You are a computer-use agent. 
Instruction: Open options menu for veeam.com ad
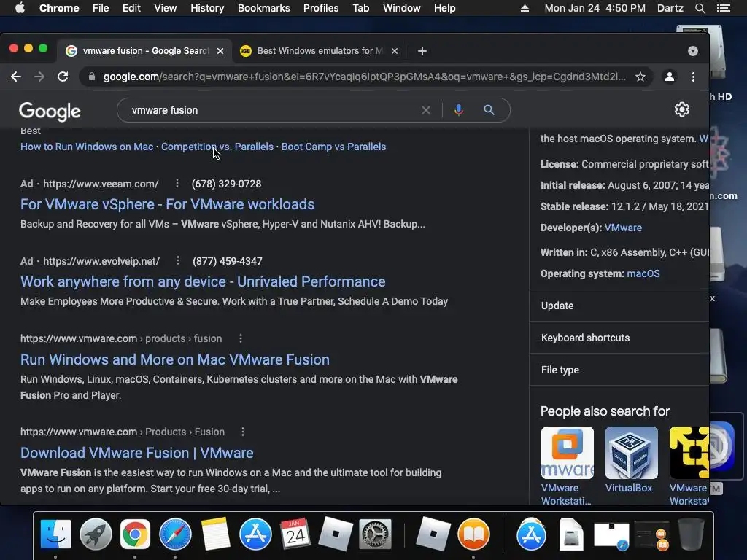tap(177, 183)
